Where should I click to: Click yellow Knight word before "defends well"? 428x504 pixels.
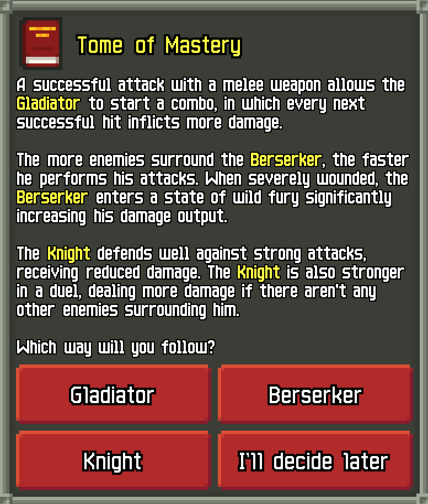tap(69, 254)
